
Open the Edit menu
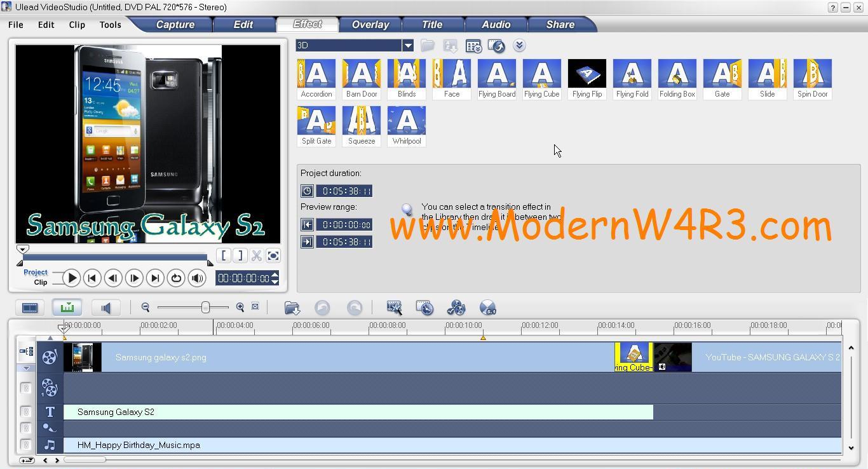pos(46,25)
